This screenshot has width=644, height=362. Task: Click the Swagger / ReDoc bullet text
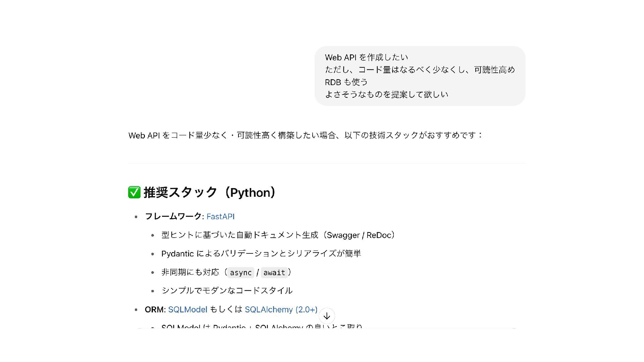point(278,235)
